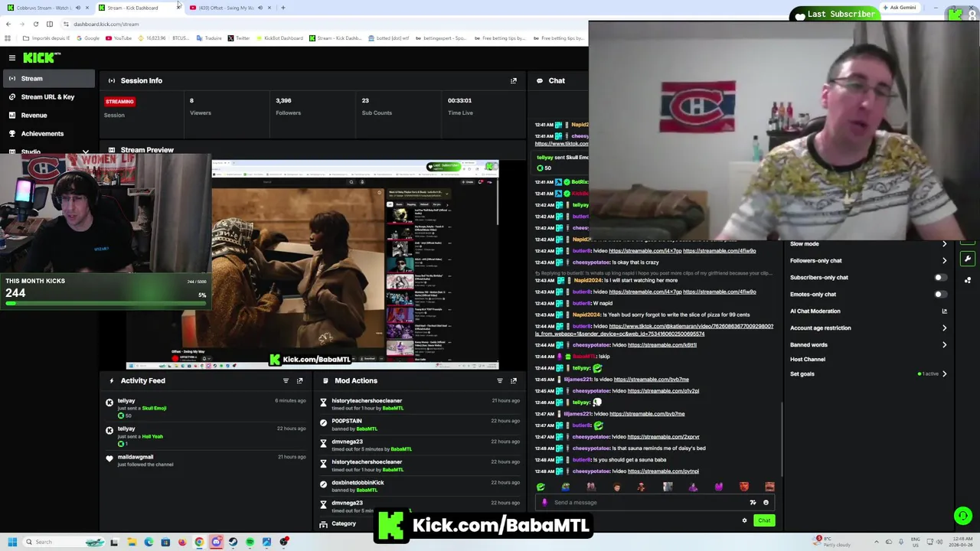Open Spotify from the taskbar
This screenshot has width=980, height=551.
click(x=250, y=542)
